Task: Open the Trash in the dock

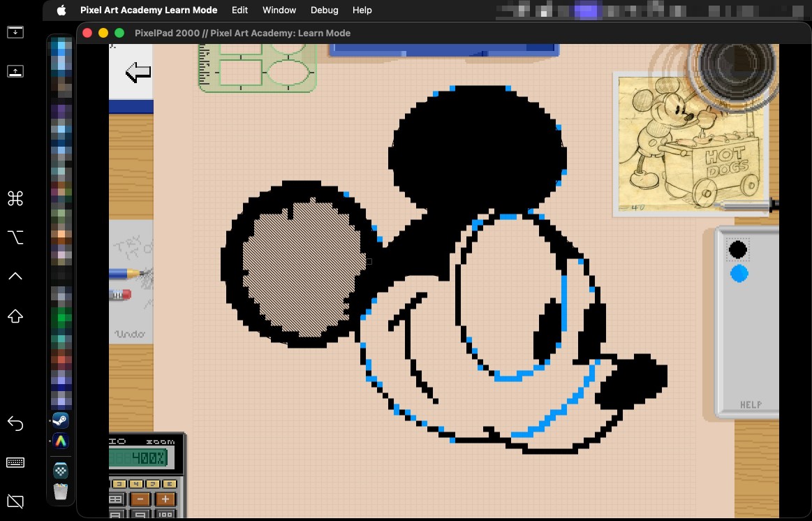Action: point(61,492)
